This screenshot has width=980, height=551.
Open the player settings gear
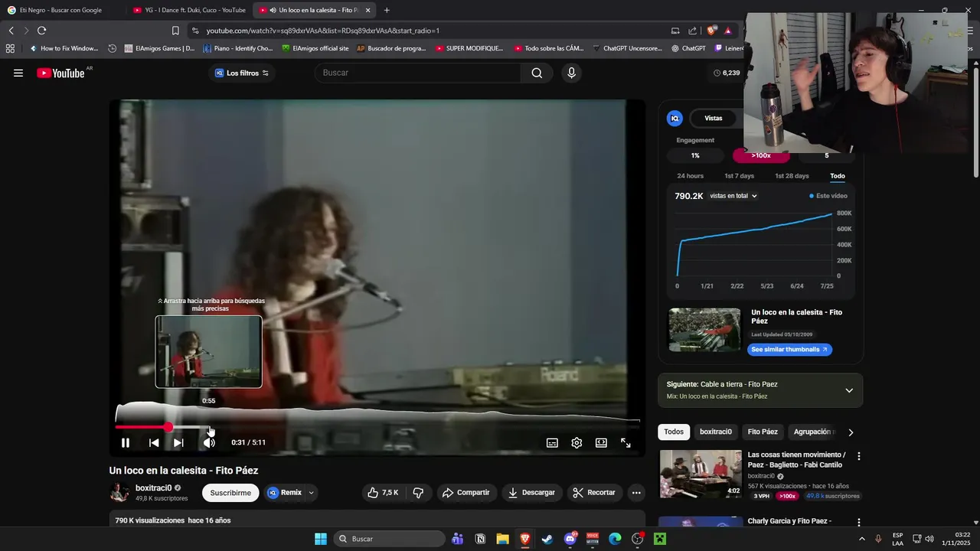(x=577, y=442)
